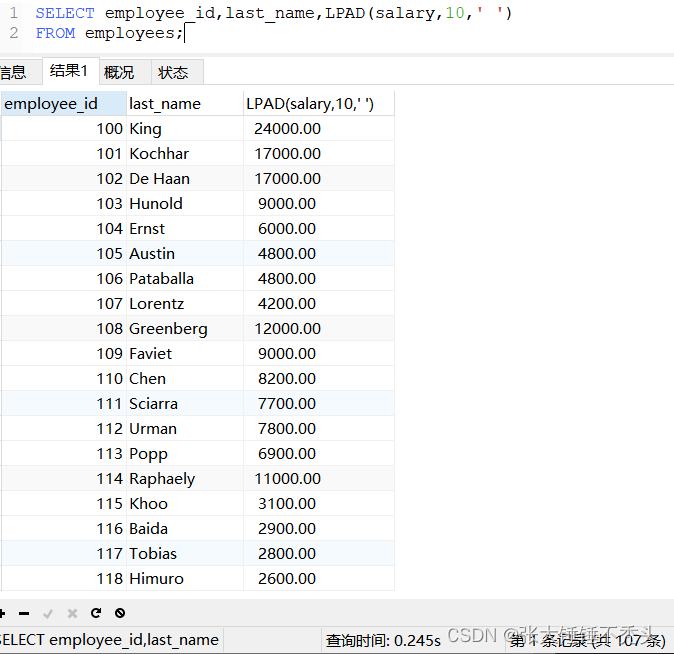This screenshot has height=654, width=674.
Task: Click salary cell 2600.00
Action: pos(319,578)
